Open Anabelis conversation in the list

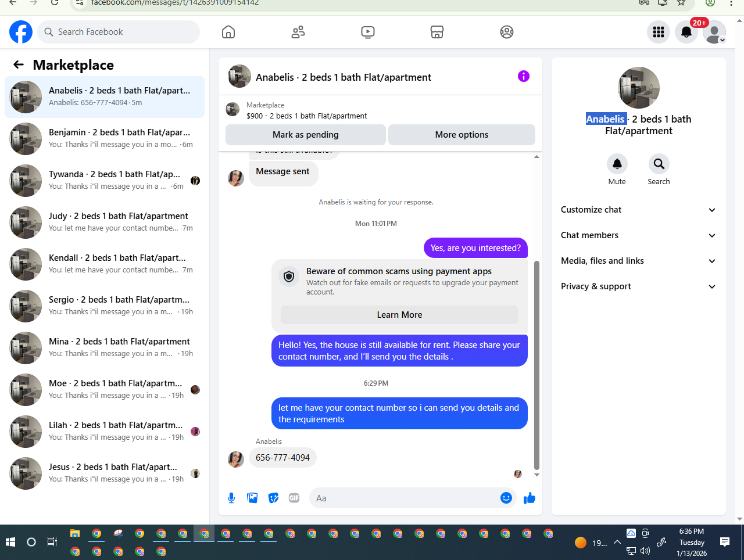pyautogui.click(x=105, y=97)
